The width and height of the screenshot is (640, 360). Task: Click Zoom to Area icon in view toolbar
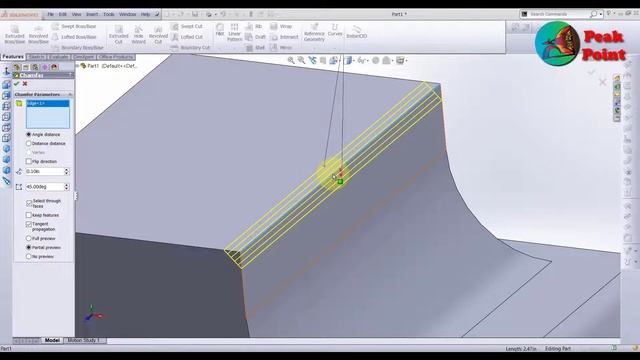(302, 60)
